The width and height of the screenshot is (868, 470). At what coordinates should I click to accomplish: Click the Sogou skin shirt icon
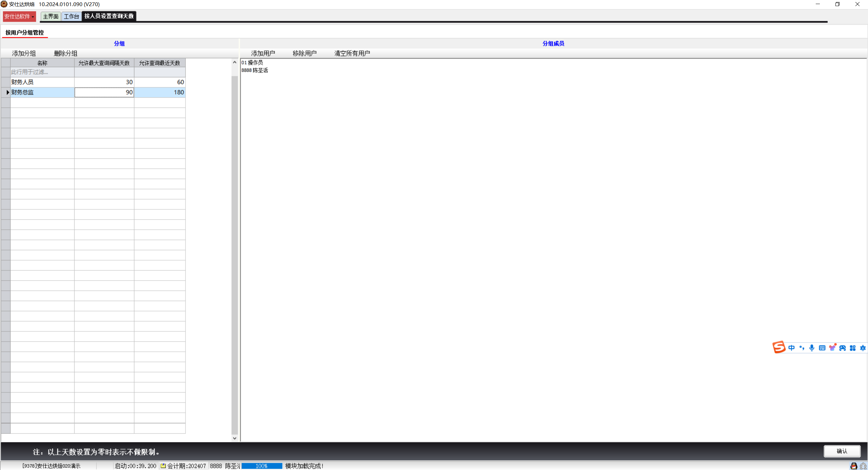(x=832, y=348)
